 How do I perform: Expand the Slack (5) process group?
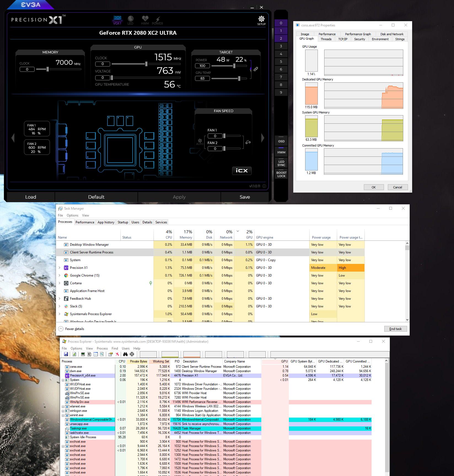(x=60, y=306)
